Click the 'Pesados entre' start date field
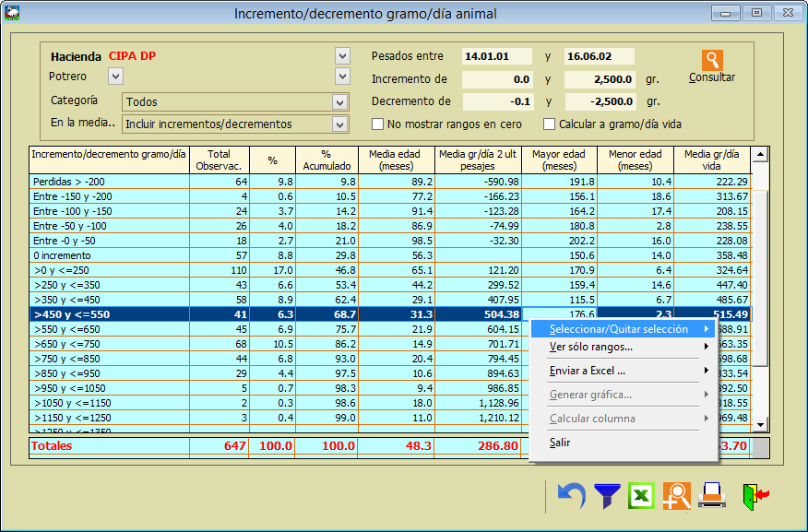The height and width of the screenshot is (532, 808). pos(497,56)
